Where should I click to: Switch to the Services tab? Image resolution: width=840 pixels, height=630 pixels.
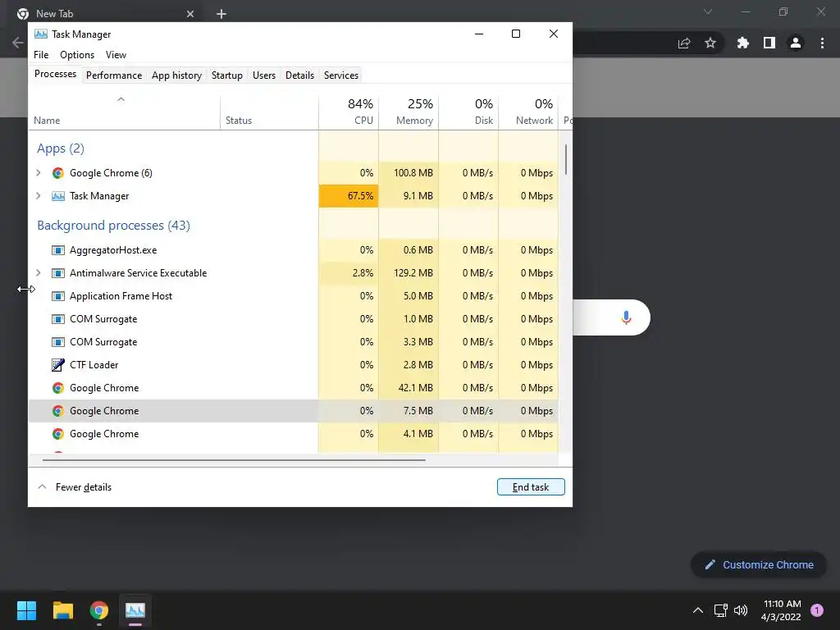341,75
